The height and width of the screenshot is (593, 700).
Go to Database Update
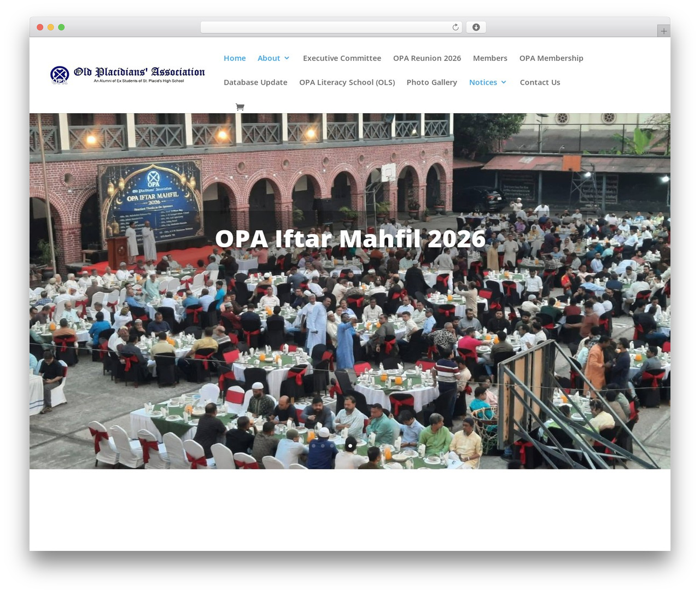(255, 82)
